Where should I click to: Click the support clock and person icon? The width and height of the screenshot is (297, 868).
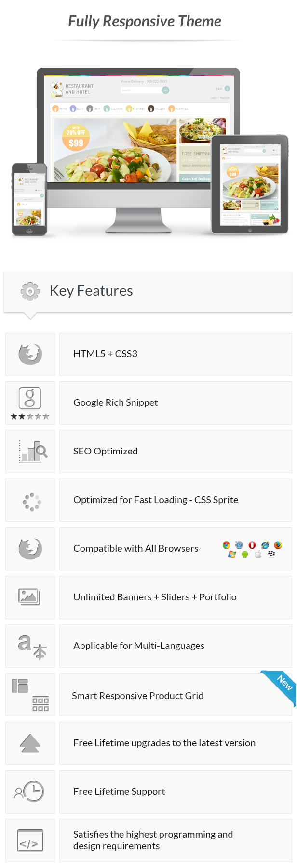[x=29, y=791]
